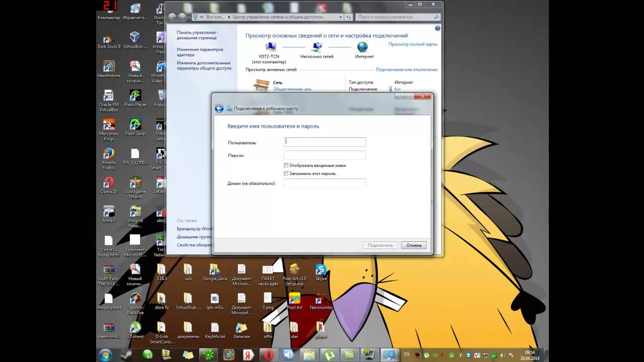Open the µTorrent desktop shortcut
Screen dimensions: 644x362
click(x=135, y=330)
